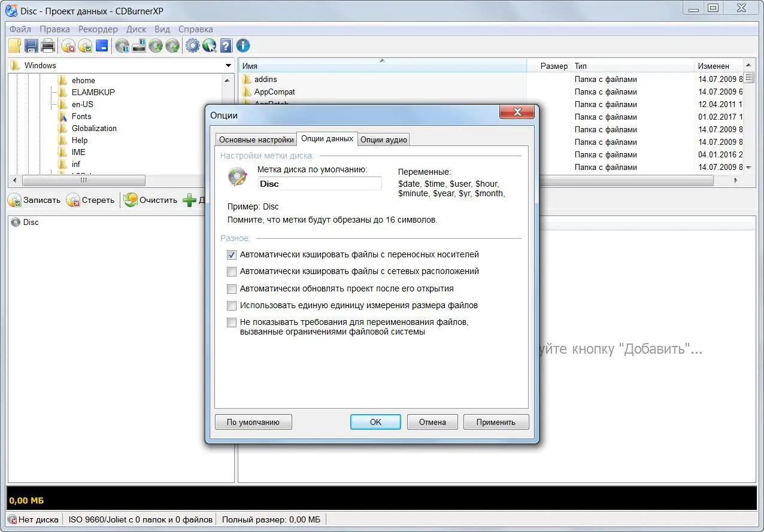Click the ehome folder icon in the tree

[62, 80]
